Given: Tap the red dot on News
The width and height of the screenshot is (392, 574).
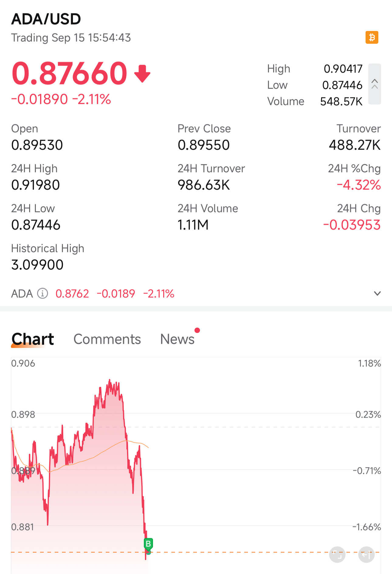Looking at the screenshot, I should click(197, 330).
